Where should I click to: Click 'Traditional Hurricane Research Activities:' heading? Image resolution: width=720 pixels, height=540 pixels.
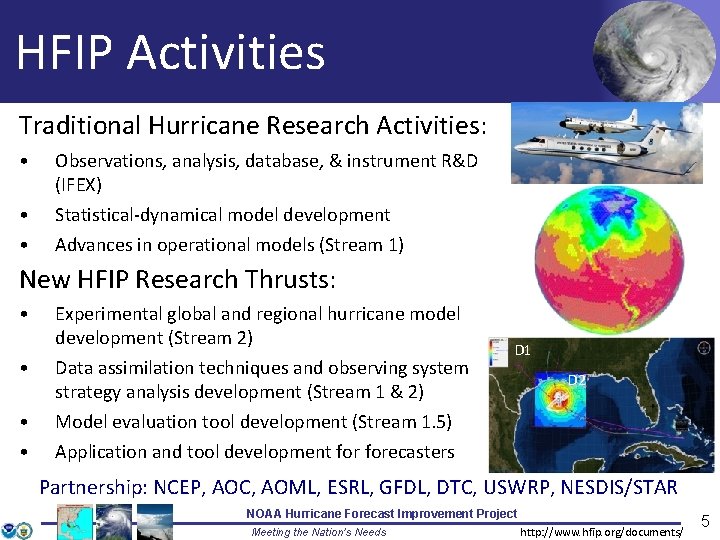tap(253, 125)
